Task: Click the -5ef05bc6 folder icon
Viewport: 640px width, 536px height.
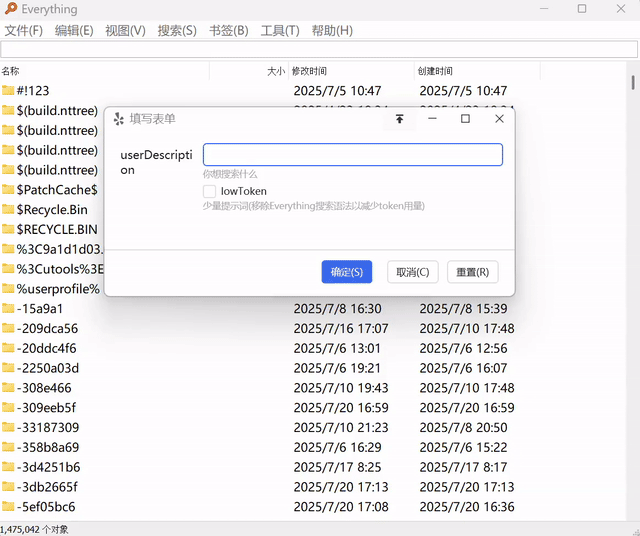Action: point(8,506)
